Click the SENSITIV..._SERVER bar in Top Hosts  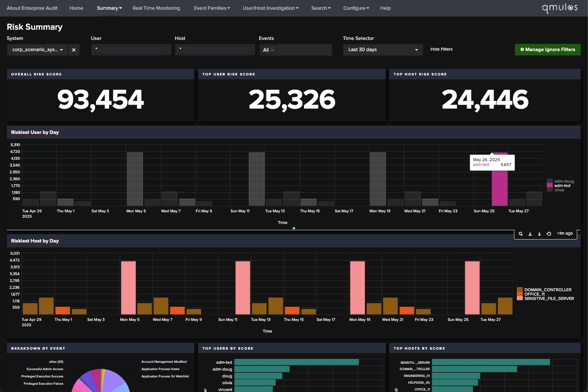[x=491, y=362]
